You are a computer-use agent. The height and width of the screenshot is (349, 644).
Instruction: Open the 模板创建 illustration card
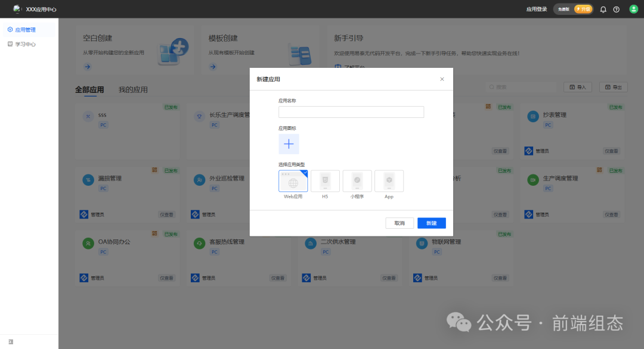pos(300,54)
